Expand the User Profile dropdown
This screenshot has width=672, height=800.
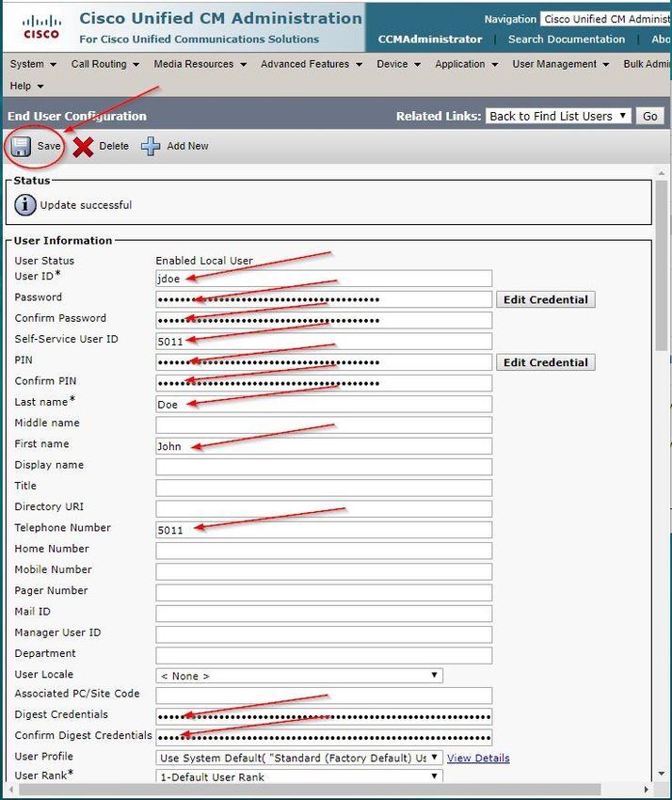coord(299,758)
